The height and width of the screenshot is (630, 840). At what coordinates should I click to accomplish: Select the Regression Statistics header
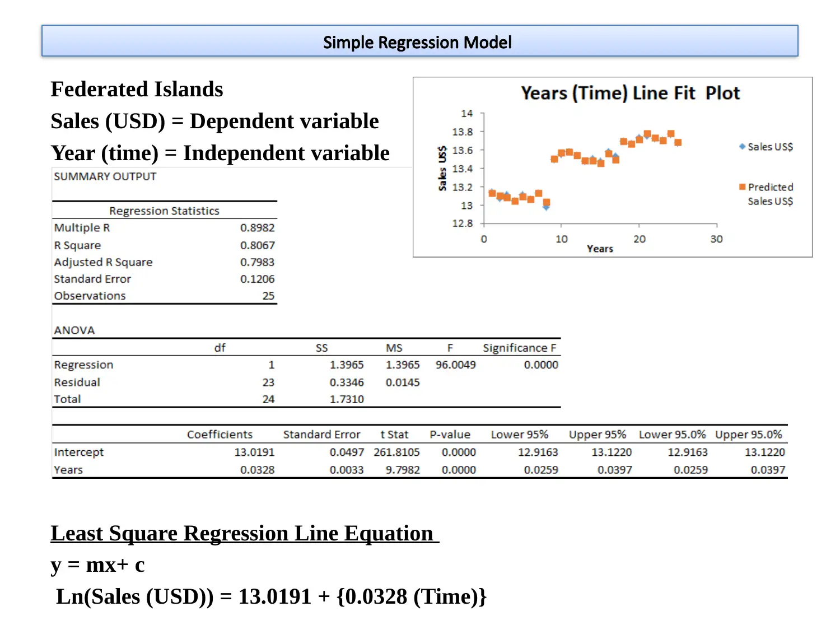coord(164,211)
